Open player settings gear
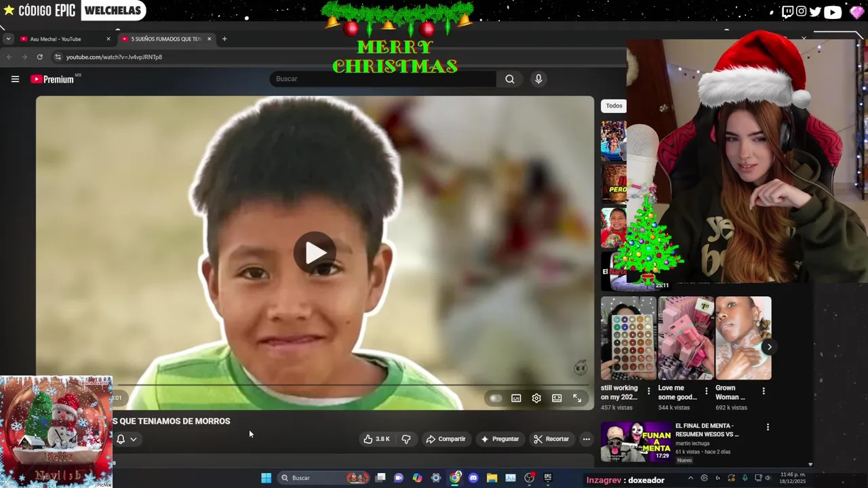Image resolution: width=868 pixels, height=488 pixels. coord(536,399)
